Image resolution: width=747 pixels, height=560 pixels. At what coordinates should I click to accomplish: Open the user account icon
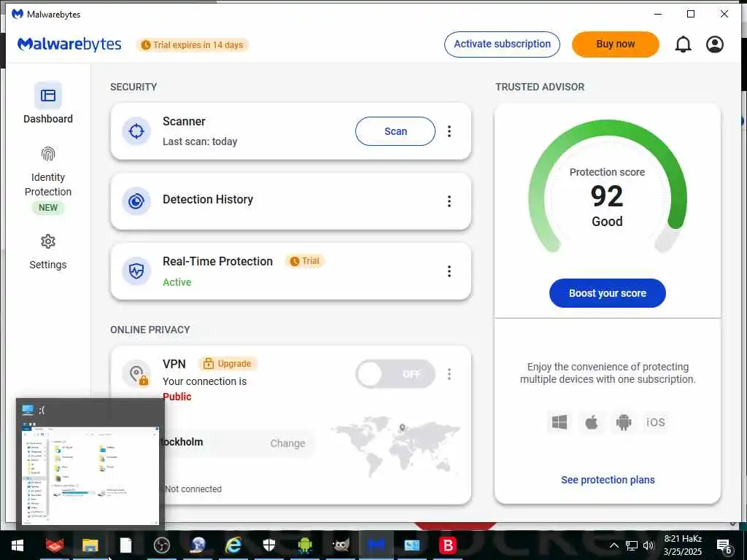click(x=715, y=44)
